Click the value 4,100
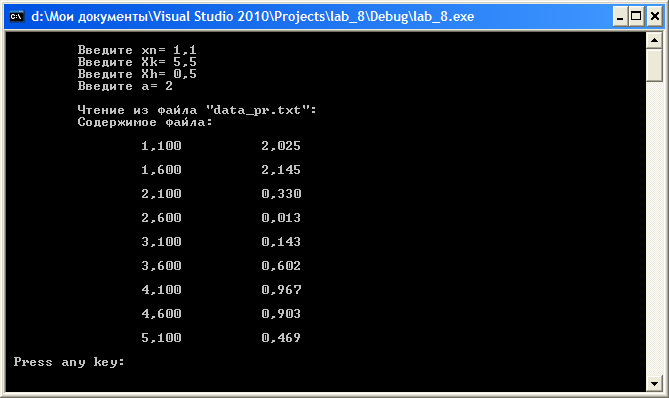This screenshot has width=669, height=398. point(161,290)
